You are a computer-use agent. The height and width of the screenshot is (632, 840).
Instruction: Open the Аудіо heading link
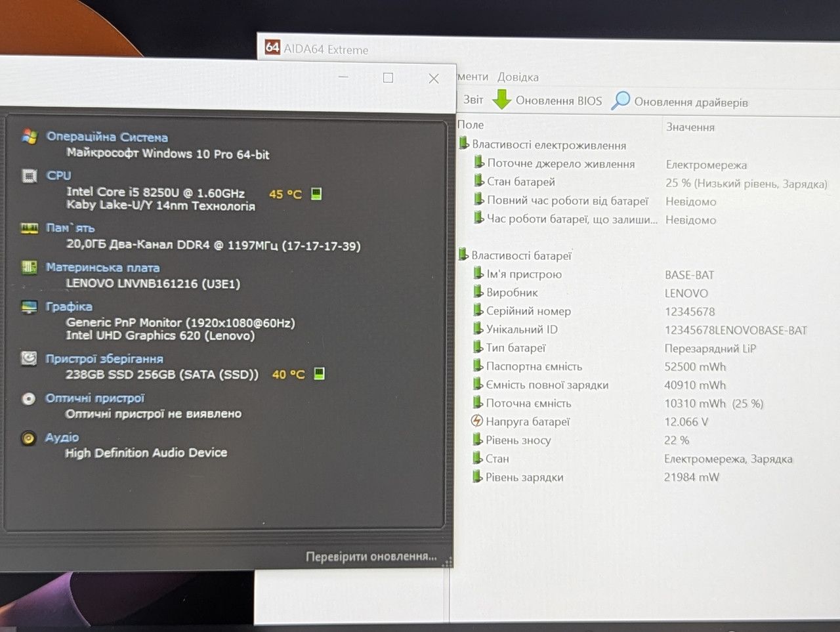(x=62, y=437)
